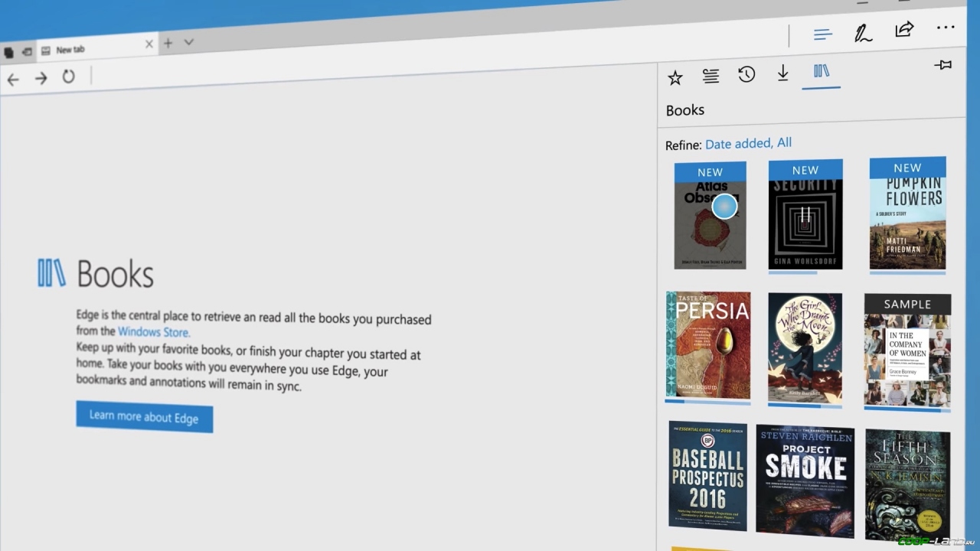Viewport: 980px width, 551px height.
Task: Expand the tab preview chevron
Action: pos(189,42)
